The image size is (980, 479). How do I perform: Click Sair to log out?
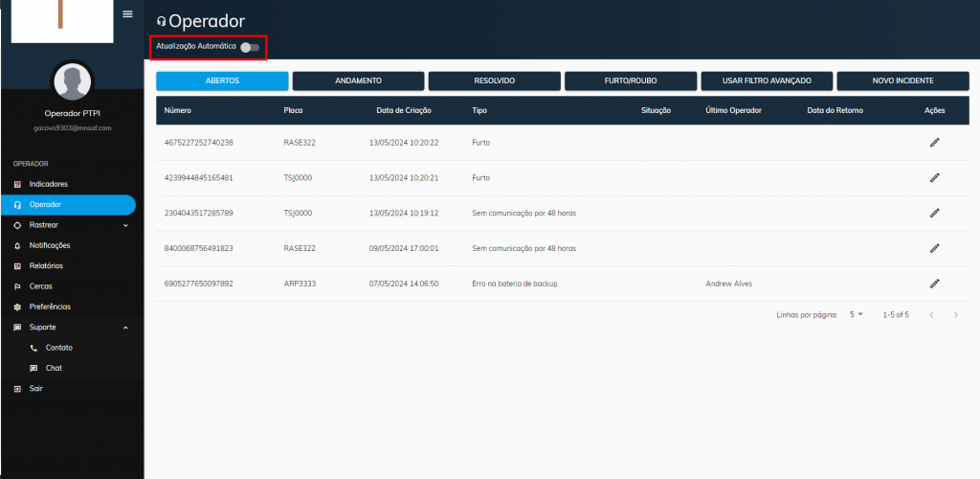pos(36,388)
